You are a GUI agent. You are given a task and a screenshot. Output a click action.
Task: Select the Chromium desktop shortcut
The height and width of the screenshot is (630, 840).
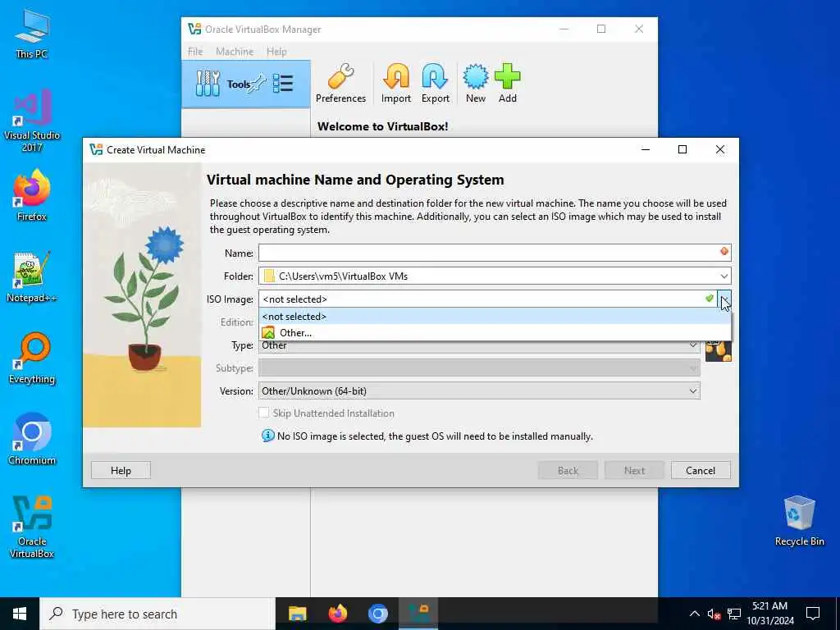32,439
